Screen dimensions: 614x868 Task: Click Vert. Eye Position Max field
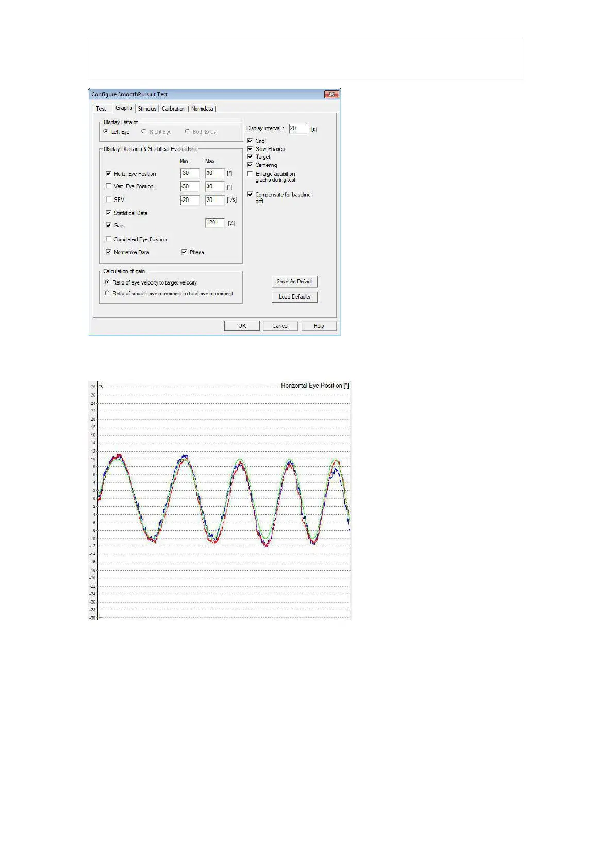click(x=215, y=187)
